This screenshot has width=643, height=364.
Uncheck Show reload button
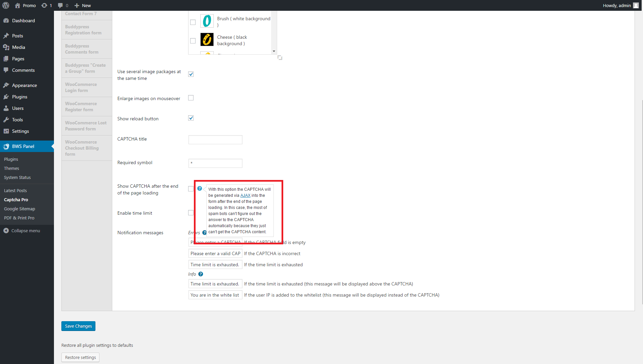pyautogui.click(x=191, y=118)
